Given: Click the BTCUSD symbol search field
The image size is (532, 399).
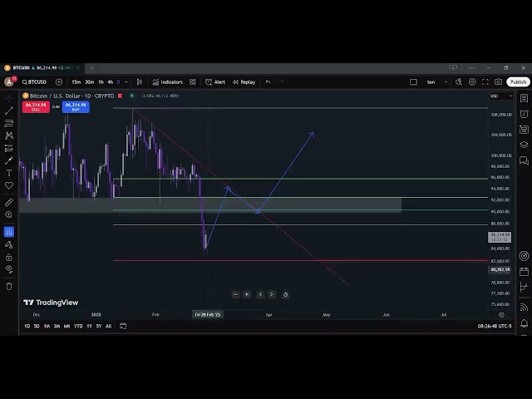Looking at the screenshot, I should 37,81.
